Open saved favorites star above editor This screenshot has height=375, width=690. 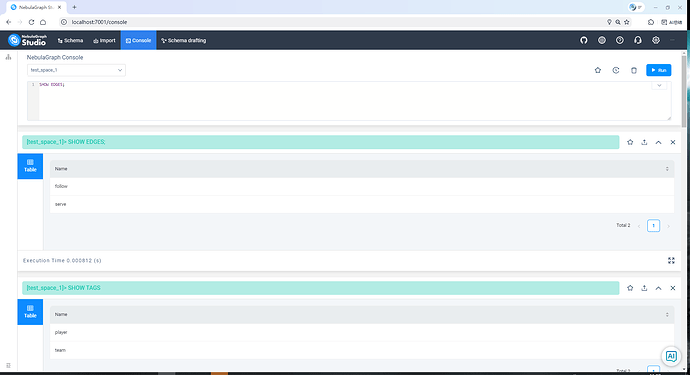pos(598,70)
